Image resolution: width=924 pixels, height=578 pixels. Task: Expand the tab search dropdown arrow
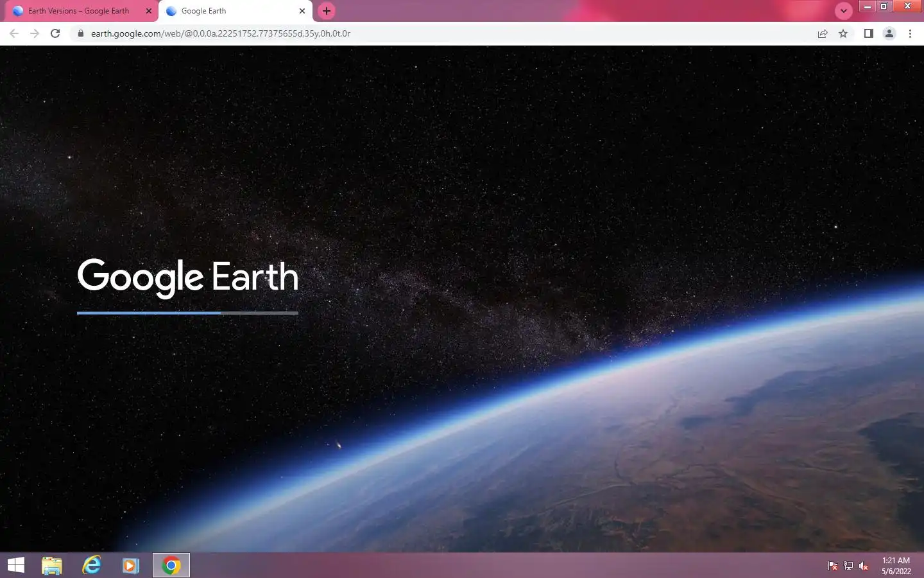click(x=844, y=11)
